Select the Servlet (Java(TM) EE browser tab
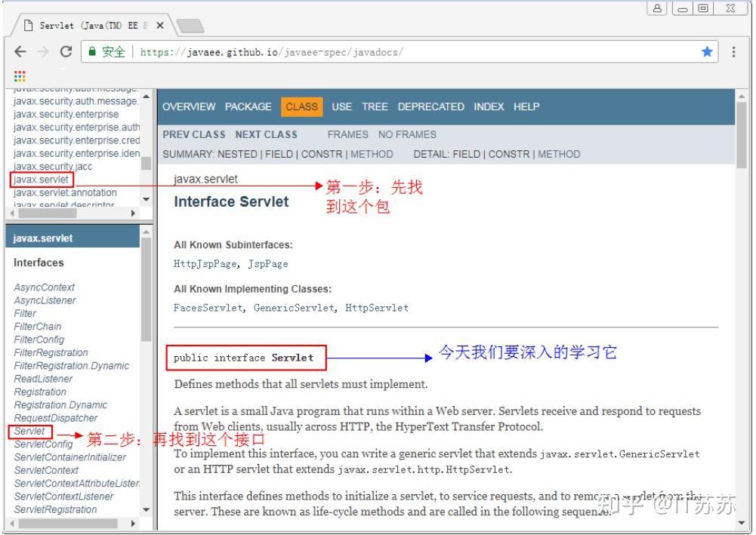 [83, 24]
